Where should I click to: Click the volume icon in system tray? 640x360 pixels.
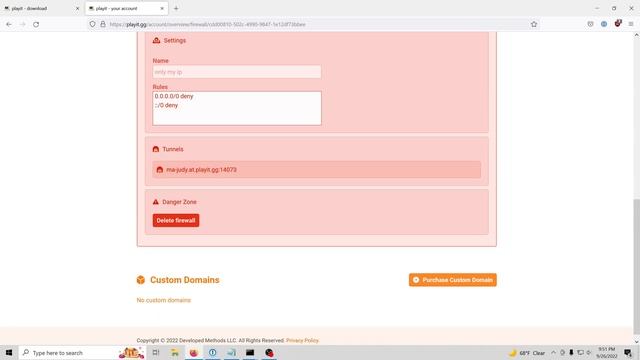tap(589, 353)
